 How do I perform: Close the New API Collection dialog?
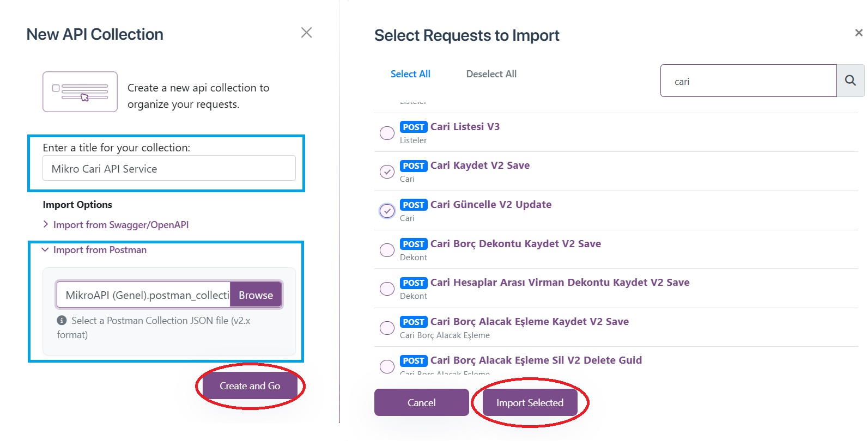[306, 33]
